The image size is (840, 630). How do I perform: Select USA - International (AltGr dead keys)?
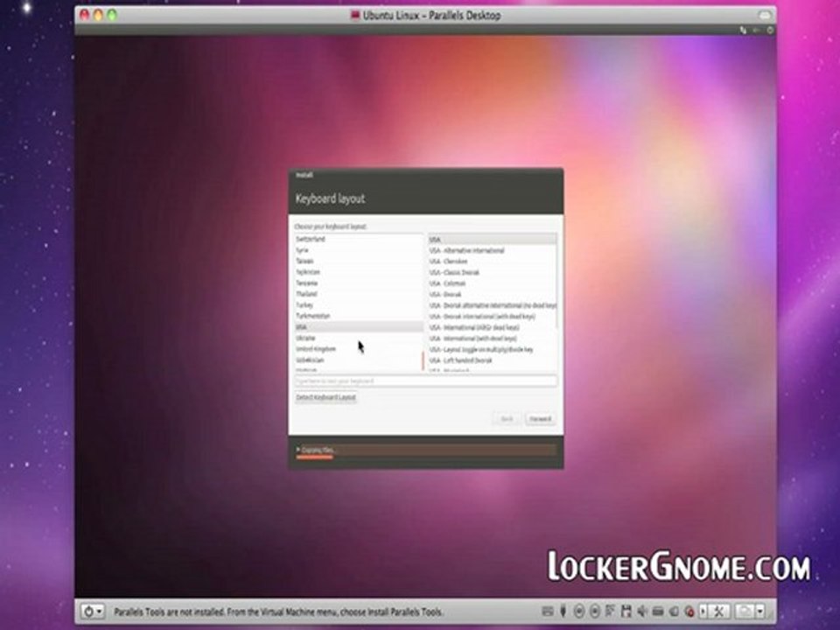point(492,327)
